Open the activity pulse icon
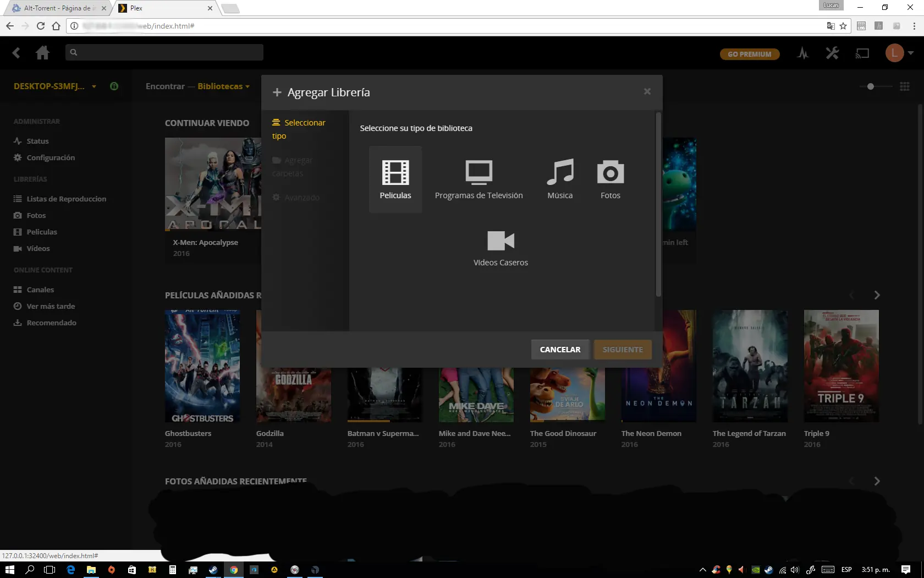This screenshot has width=924, height=578. (803, 53)
